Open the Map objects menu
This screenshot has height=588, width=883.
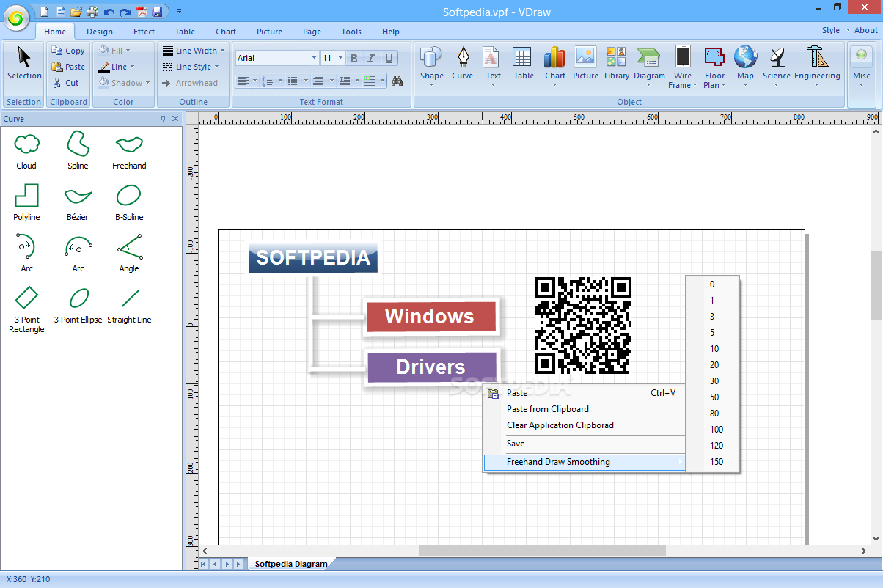[x=745, y=67]
